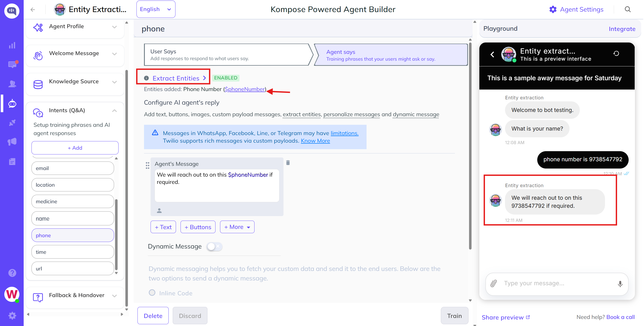Click the person icon below agent message box

tap(159, 211)
